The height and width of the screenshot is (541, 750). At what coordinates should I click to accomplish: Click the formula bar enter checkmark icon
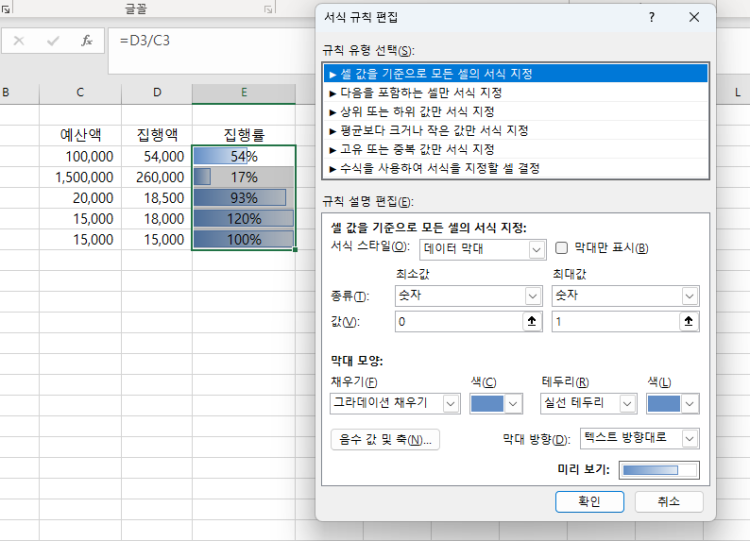click(x=53, y=41)
